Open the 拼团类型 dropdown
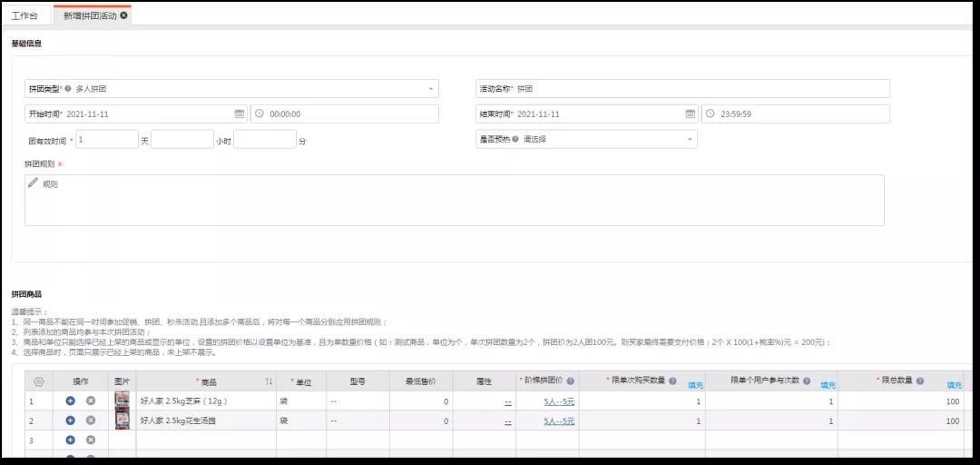The width and height of the screenshot is (980, 465). 430,89
